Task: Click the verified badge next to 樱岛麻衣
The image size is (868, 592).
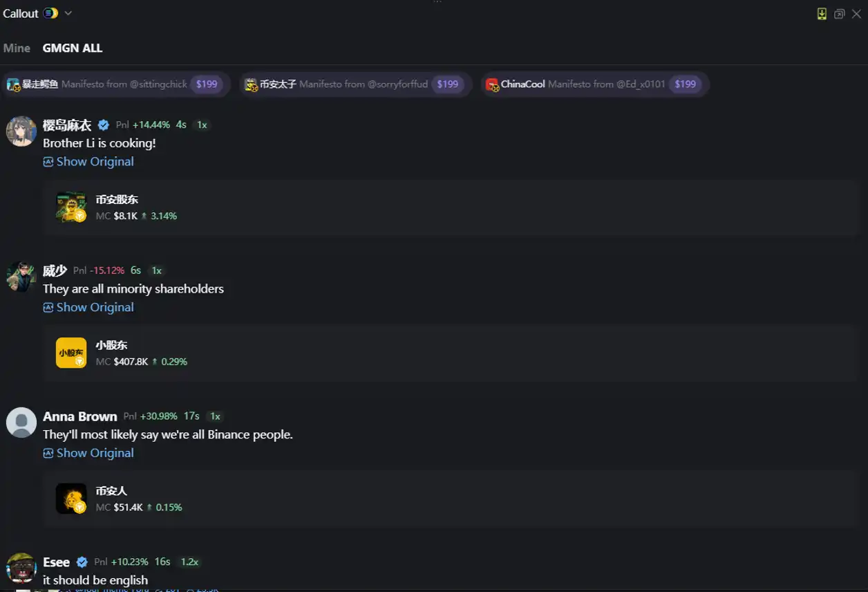Action: click(104, 125)
